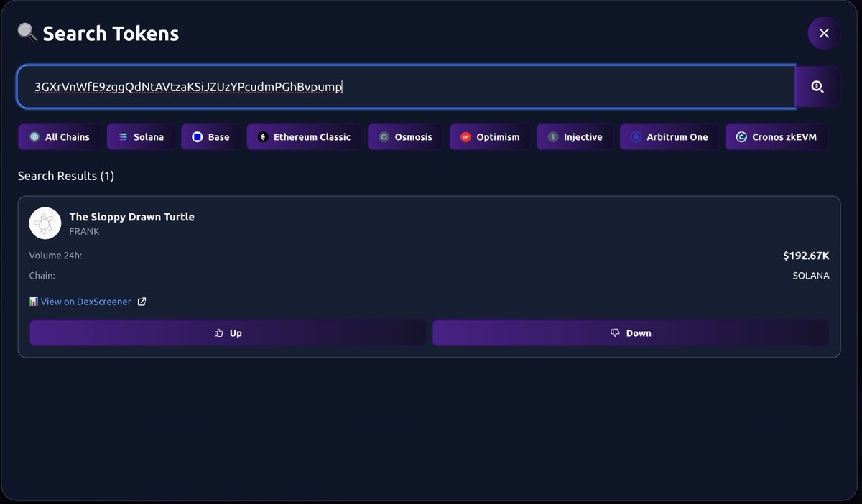Image resolution: width=862 pixels, height=504 pixels.
Task: Close the Search Tokens dialog
Action: (824, 33)
